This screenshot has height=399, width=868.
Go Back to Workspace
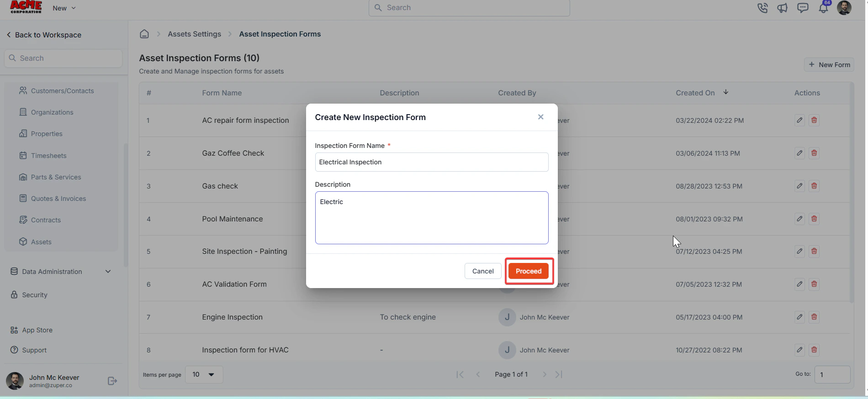coord(44,35)
